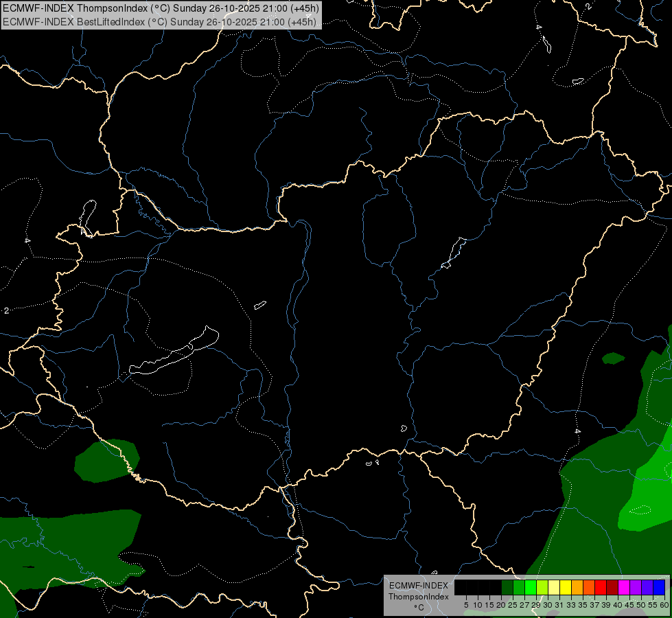This screenshot has width=672, height=618.
Task: Select the pale yellow 30–31 legend swatch
Action: coord(554,587)
